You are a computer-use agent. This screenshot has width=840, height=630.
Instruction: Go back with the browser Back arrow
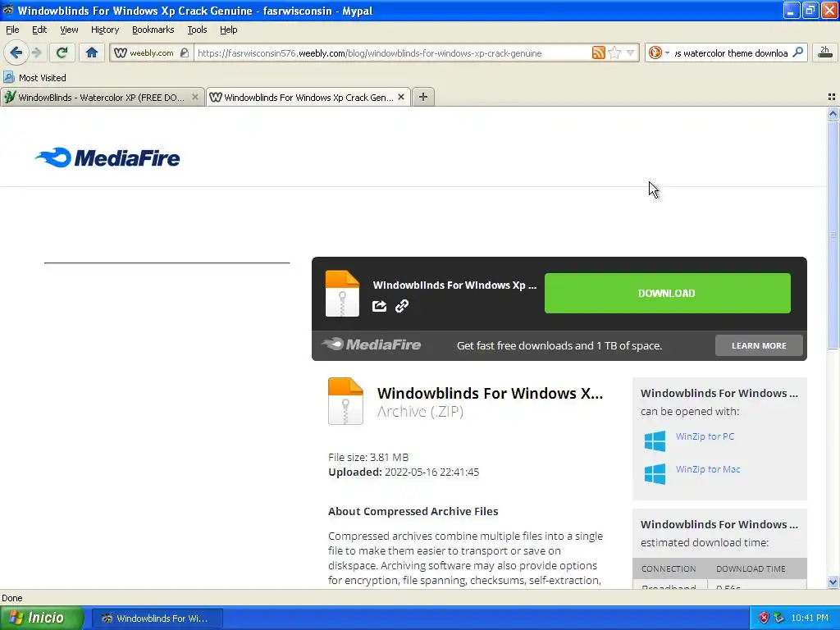coord(16,52)
